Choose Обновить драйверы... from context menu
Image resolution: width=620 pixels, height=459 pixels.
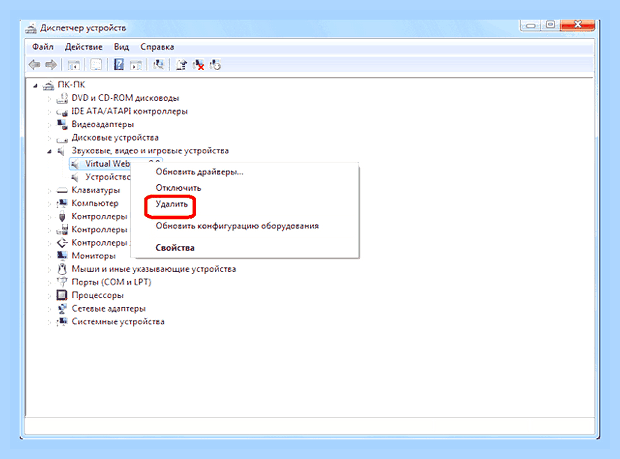tap(199, 172)
